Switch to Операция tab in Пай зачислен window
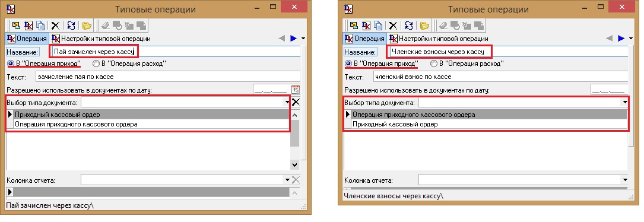The image size is (644, 222). (27, 39)
